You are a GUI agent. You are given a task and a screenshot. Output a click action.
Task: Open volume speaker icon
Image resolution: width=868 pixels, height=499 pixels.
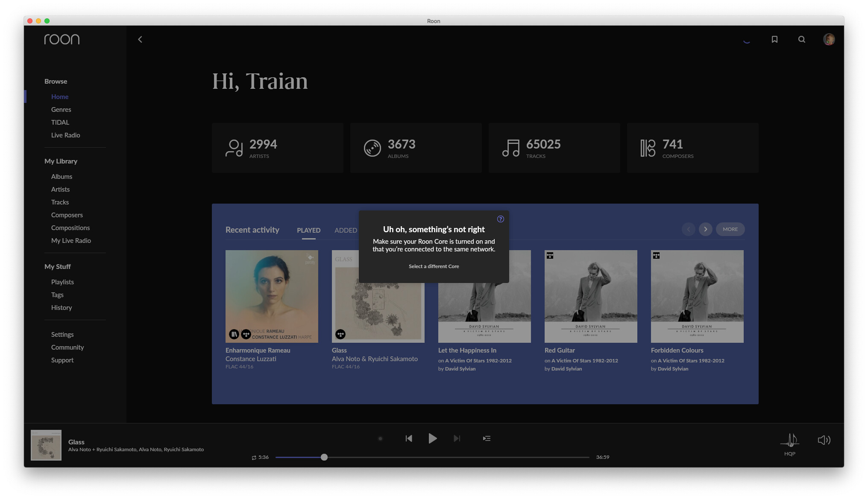pos(824,440)
